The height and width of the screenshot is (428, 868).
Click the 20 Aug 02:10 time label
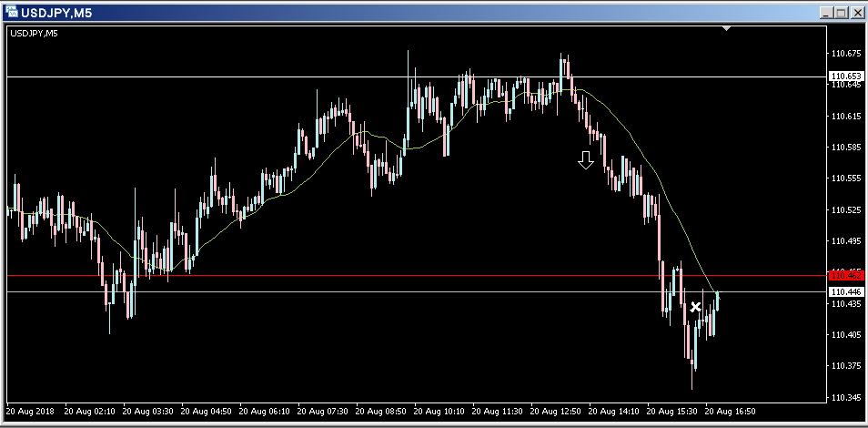pyautogui.click(x=90, y=412)
